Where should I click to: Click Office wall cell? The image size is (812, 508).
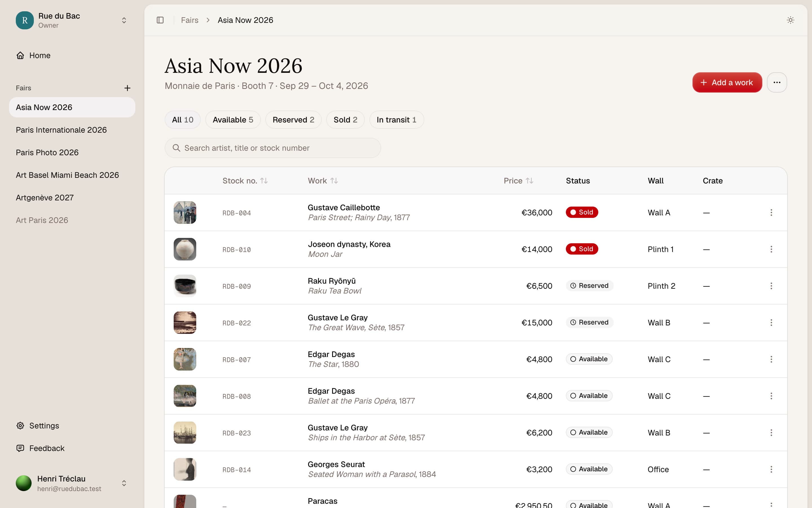point(658,469)
